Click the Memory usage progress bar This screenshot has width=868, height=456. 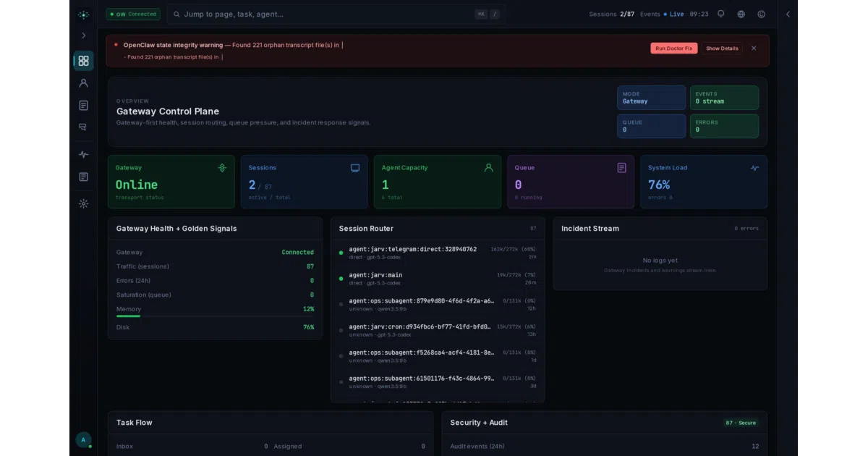[x=215, y=316]
